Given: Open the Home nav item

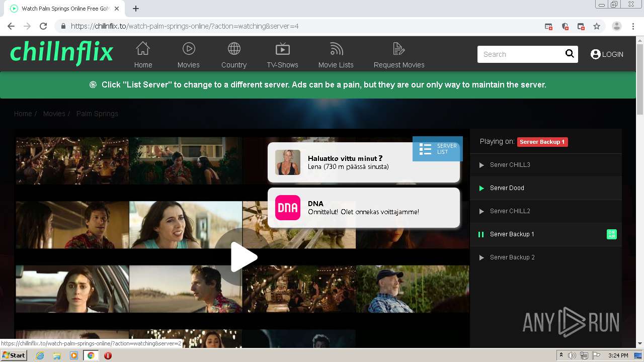Looking at the screenshot, I should click(143, 55).
